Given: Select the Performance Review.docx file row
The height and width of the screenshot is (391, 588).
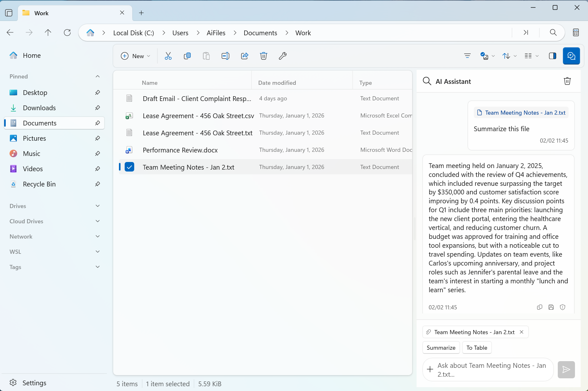Looking at the screenshot, I should pyautogui.click(x=266, y=150).
